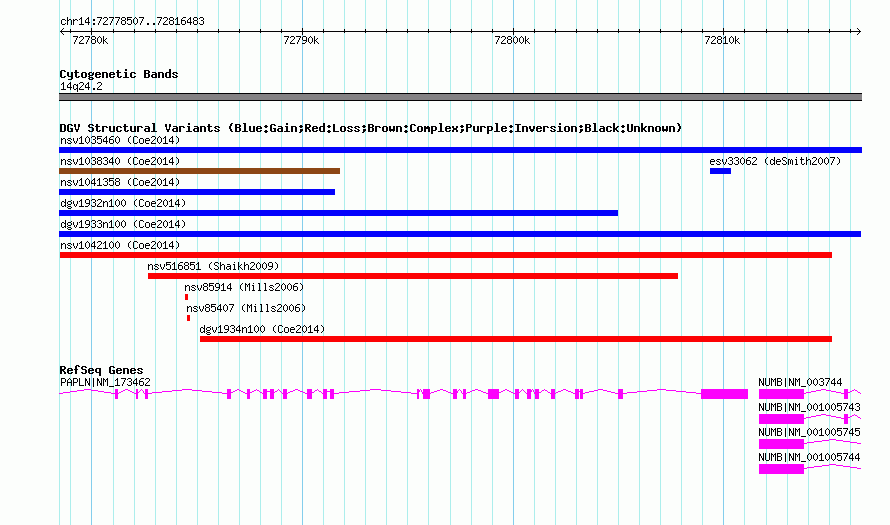
Task: Click the NUMB NM_001005743 transcript exon
Action: point(781,419)
